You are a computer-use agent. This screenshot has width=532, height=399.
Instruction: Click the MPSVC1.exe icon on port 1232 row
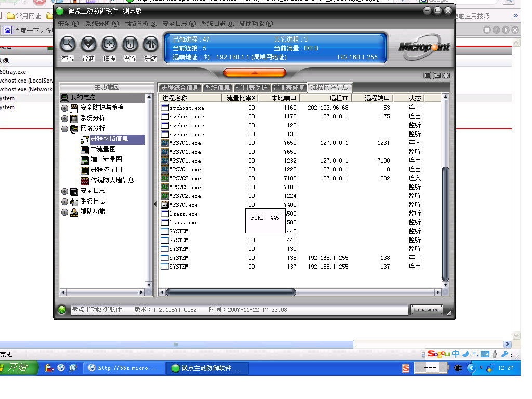coord(165,161)
